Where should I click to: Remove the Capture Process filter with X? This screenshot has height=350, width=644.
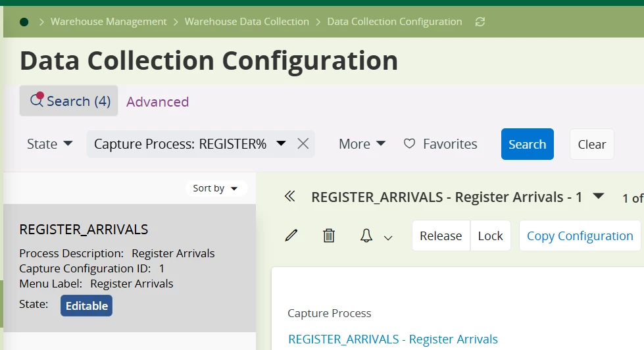point(303,143)
